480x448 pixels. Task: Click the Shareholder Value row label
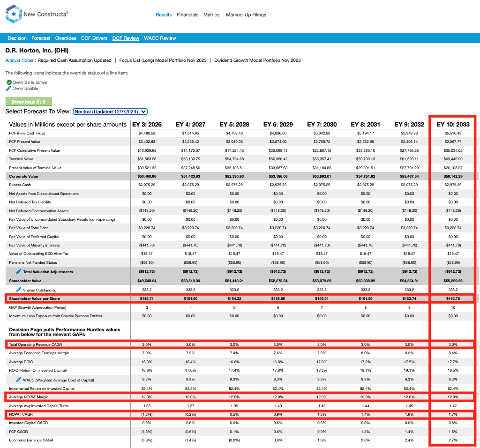25,281
